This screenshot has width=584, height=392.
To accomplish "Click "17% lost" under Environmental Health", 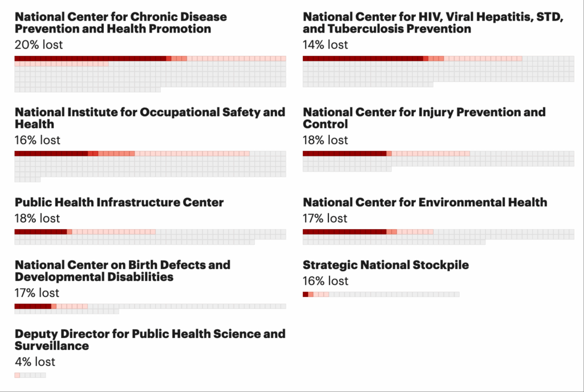I will point(325,218).
